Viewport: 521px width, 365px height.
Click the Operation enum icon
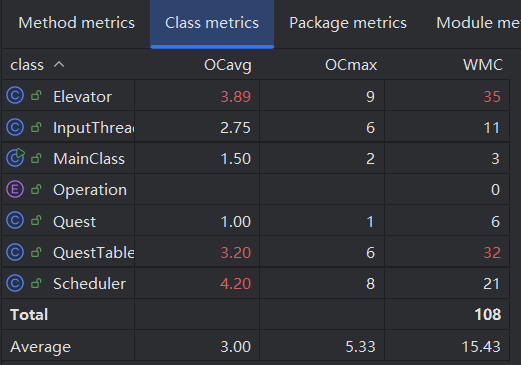click(15, 190)
